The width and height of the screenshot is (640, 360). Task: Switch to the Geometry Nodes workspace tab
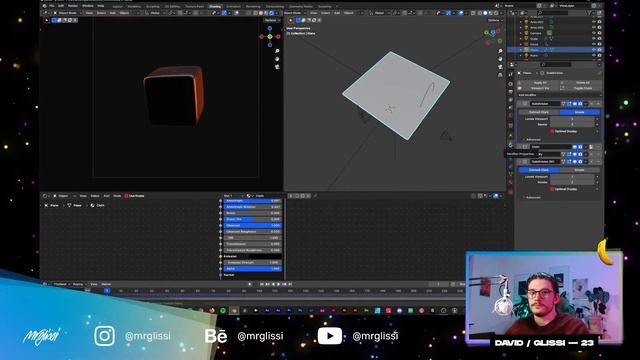301,7
